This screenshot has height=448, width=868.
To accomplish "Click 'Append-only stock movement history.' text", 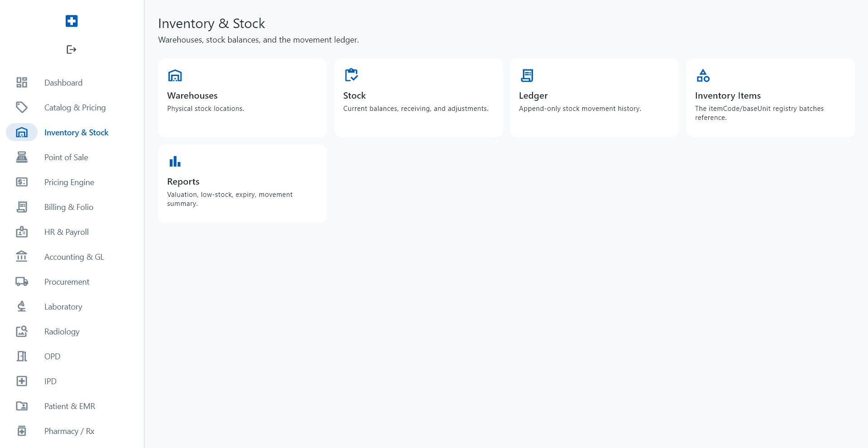I will [x=580, y=109].
